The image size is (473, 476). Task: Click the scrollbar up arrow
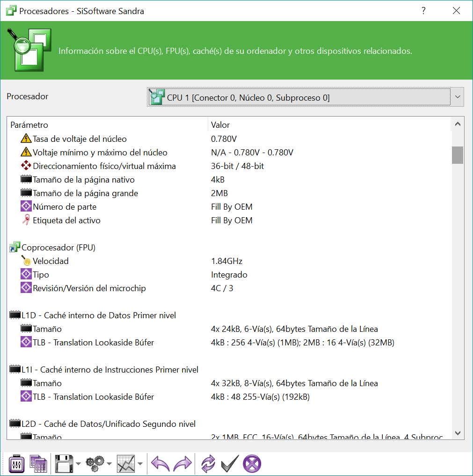[458, 124]
